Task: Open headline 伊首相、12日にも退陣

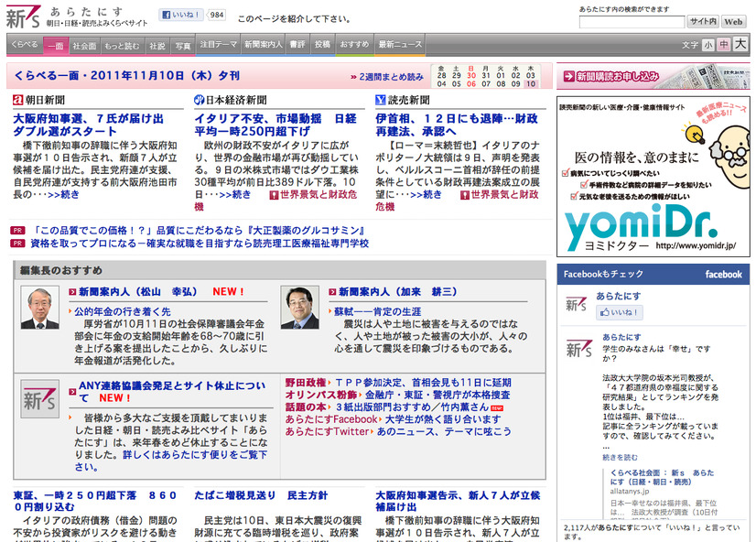Action: point(457,125)
